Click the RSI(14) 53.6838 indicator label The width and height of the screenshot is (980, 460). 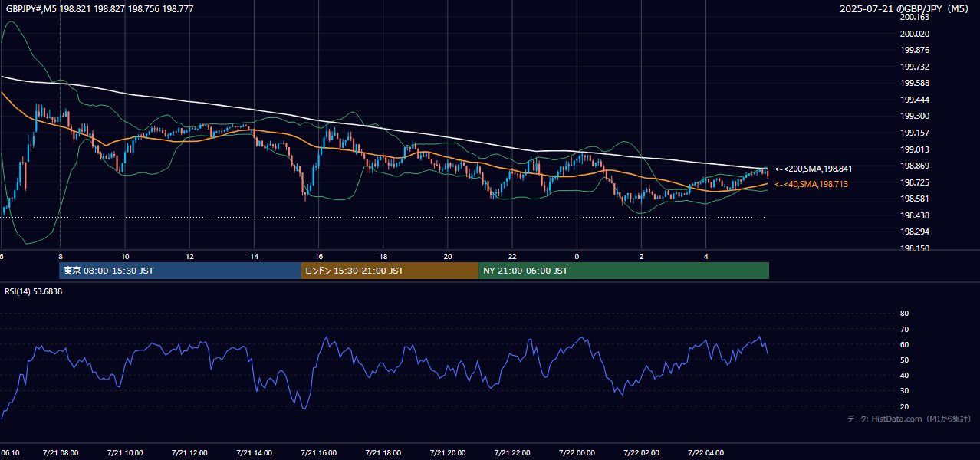pos(33,291)
